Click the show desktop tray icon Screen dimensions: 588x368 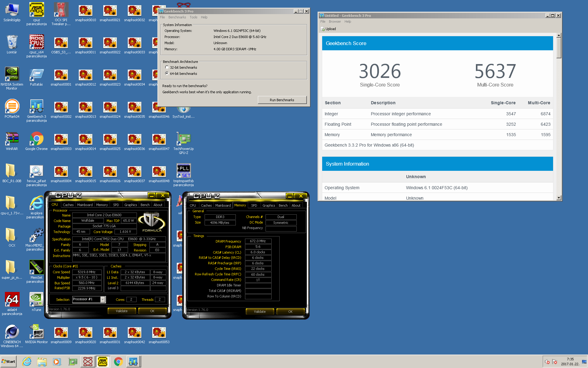pos(584,362)
